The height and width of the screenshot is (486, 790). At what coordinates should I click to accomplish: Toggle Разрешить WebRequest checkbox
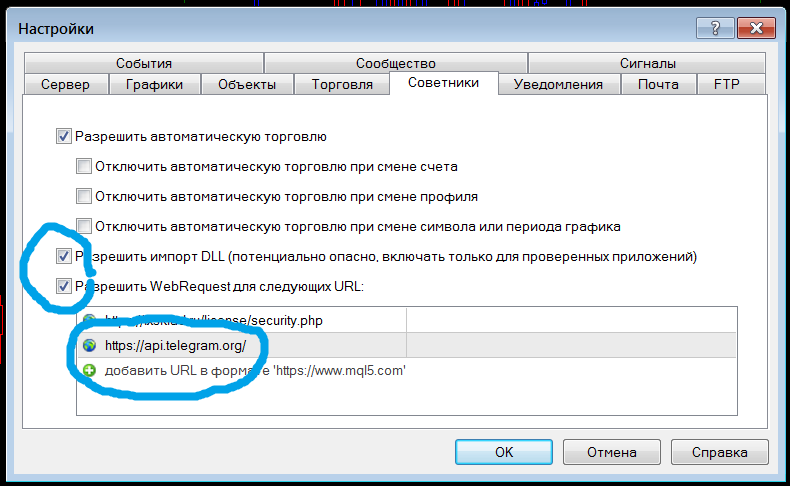tap(63, 286)
